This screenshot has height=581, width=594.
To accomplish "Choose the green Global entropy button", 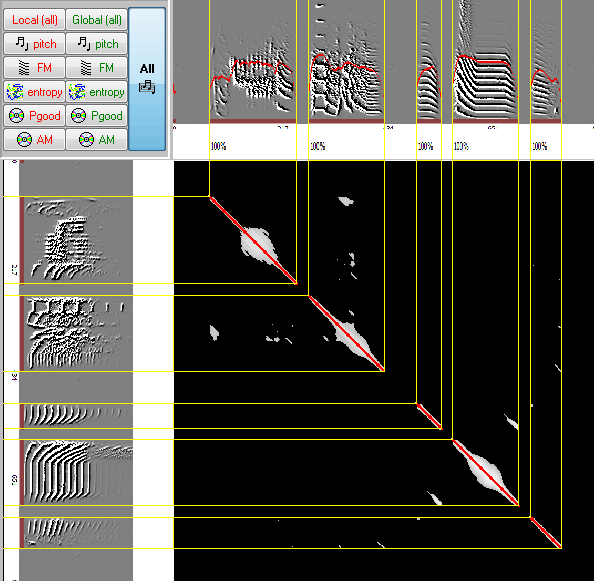I will pos(97,92).
